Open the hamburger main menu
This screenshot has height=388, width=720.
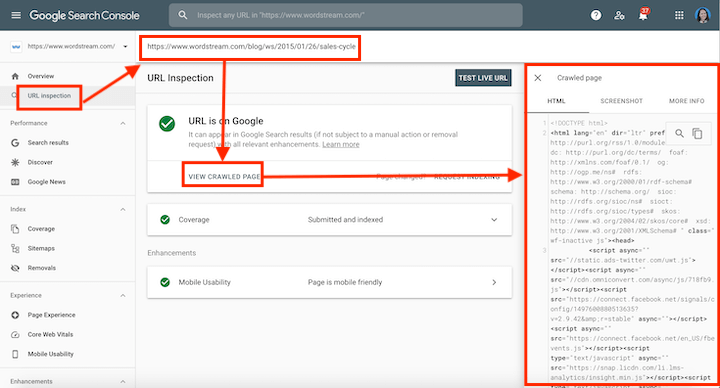16,15
